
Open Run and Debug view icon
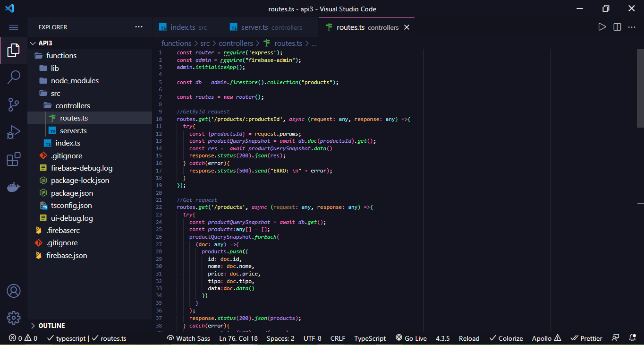(14, 132)
